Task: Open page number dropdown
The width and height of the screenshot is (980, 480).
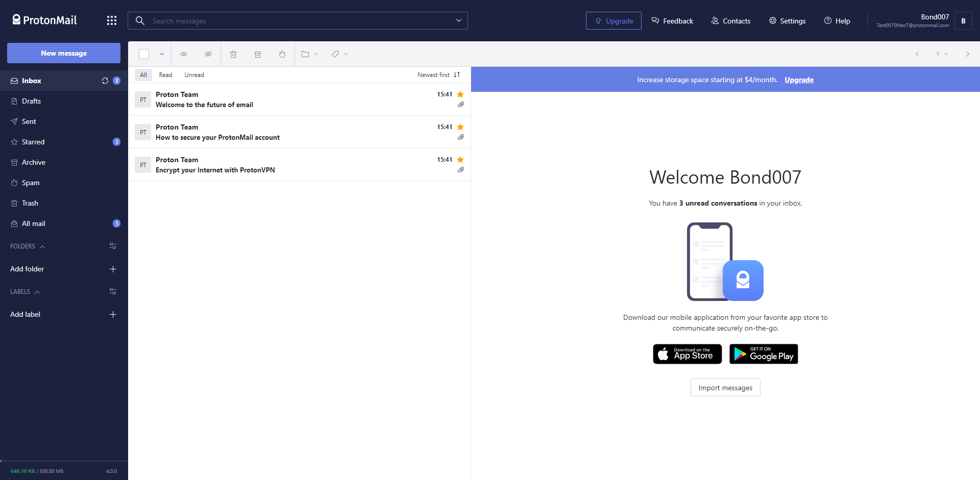Action: (x=942, y=54)
